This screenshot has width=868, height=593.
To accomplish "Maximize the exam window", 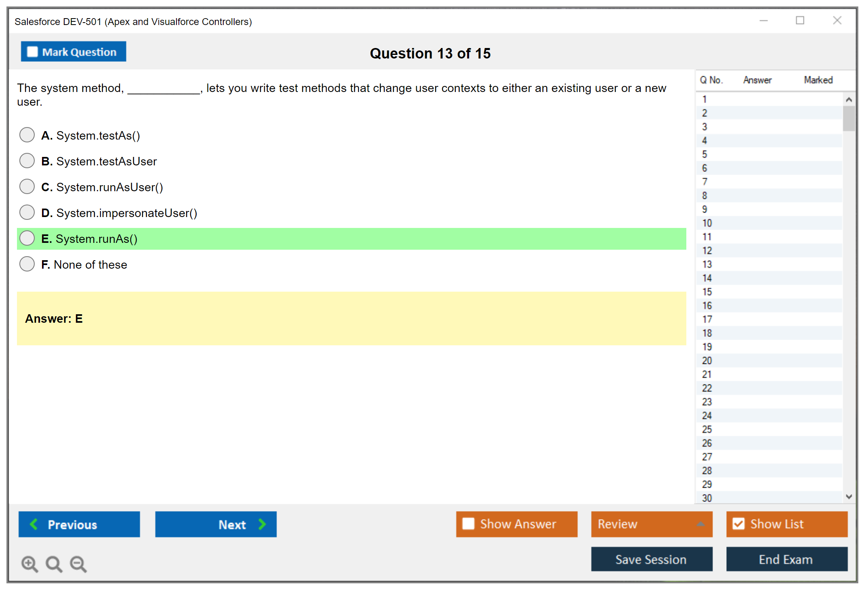I will click(x=800, y=21).
